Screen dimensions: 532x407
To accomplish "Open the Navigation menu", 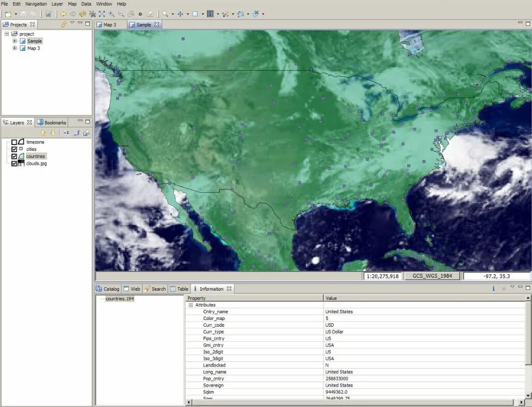I will (x=36, y=4).
